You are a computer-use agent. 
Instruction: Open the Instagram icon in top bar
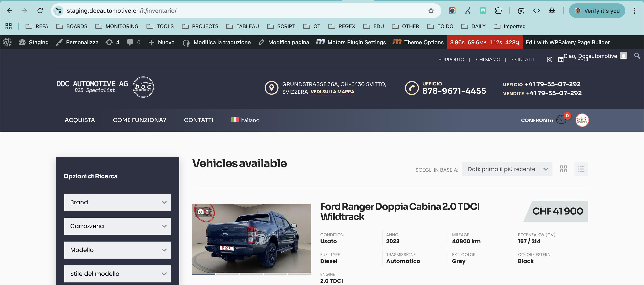pos(549,59)
